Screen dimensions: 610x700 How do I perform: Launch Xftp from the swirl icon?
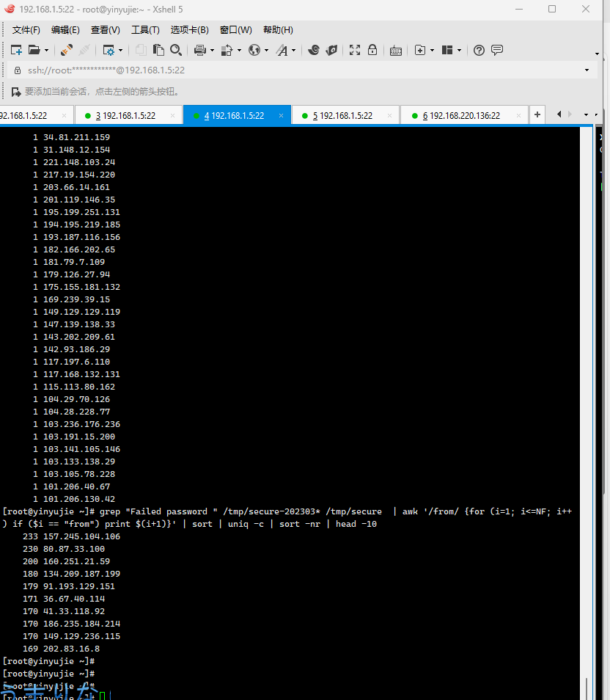pos(314,50)
